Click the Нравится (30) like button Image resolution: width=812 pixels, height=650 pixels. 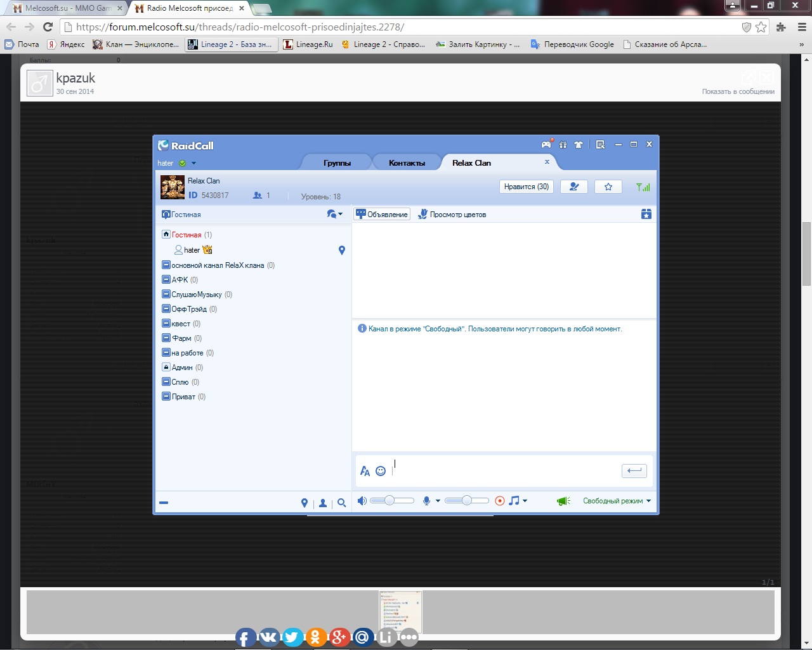point(527,187)
